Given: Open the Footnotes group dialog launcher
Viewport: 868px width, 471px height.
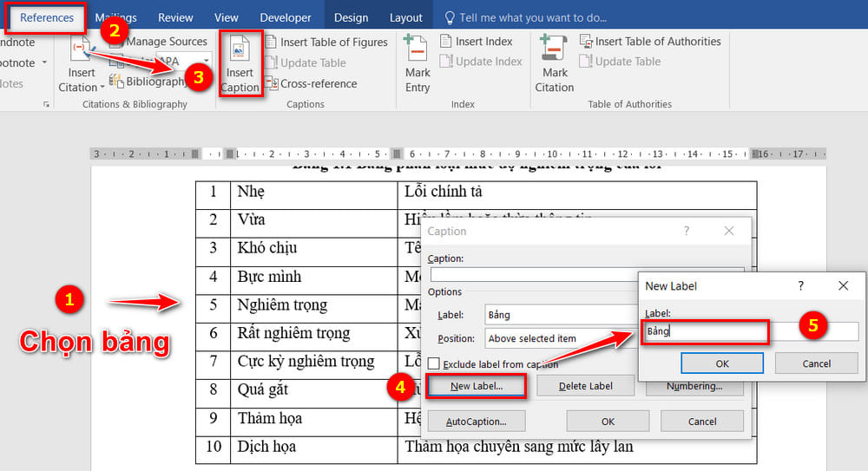Looking at the screenshot, I should pos(46,104).
